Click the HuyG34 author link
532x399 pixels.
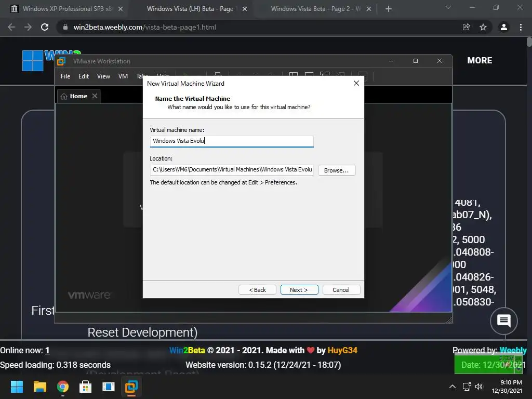(x=342, y=350)
